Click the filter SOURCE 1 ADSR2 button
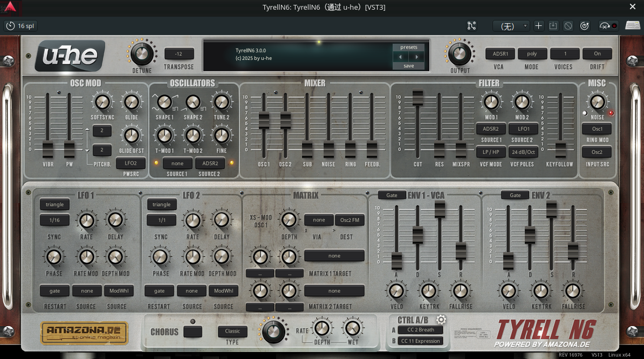Viewport: 644px width, 359px height. (491, 129)
